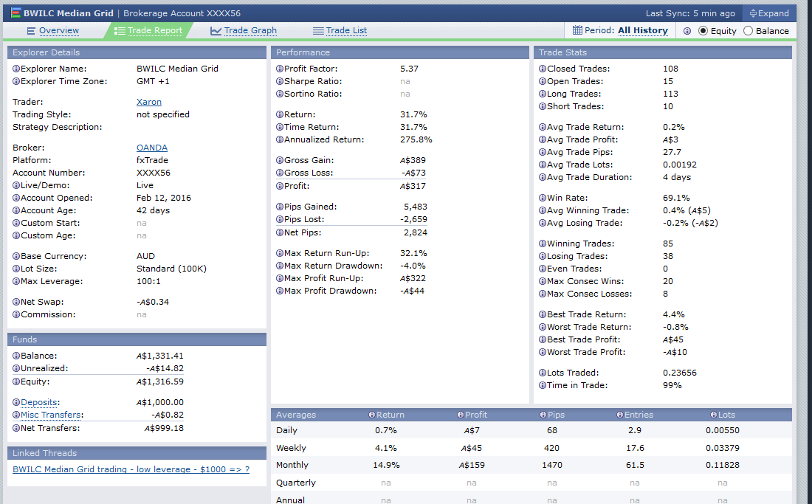Image resolution: width=812 pixels, height=504 pixels.
Task: Expand the explorer panel with Expand button
Action: [769, 13]
